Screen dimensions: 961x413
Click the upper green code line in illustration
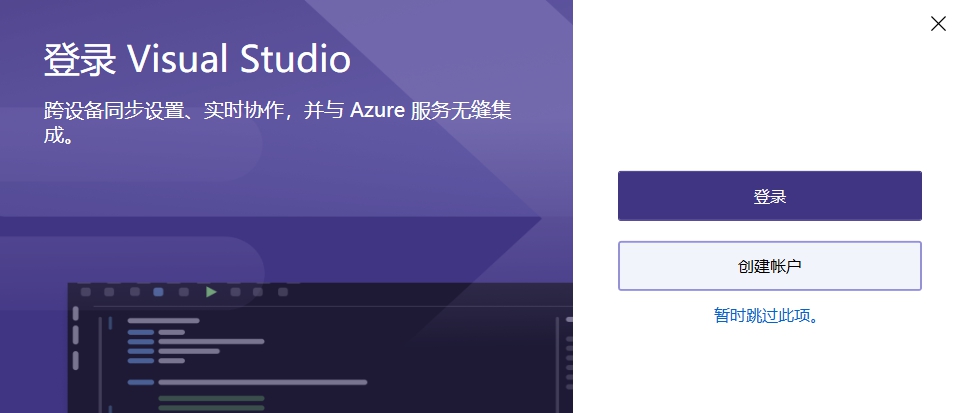tap(211, 398)
